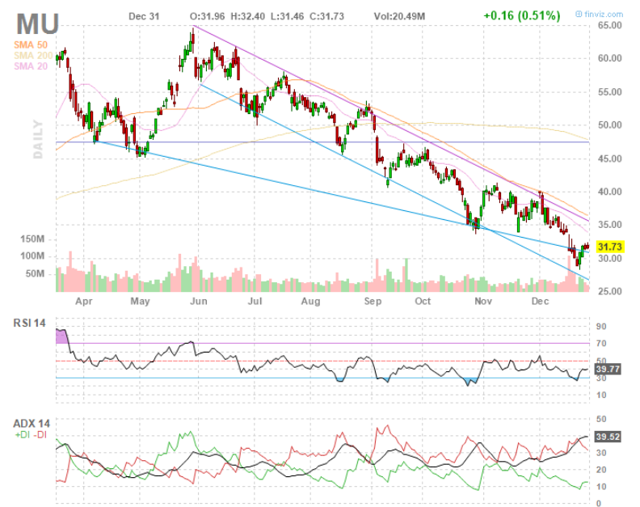Click the Nov month label
The width and height of the screenshot is (640, 507).
[483, 302]
